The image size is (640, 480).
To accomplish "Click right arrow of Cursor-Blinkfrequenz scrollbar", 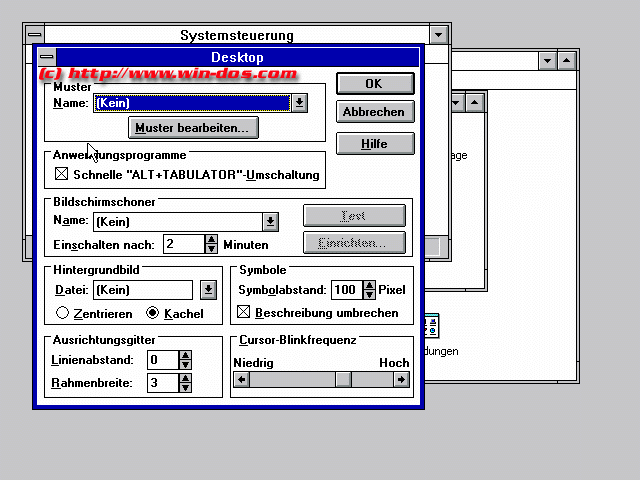I will [401, 380].
